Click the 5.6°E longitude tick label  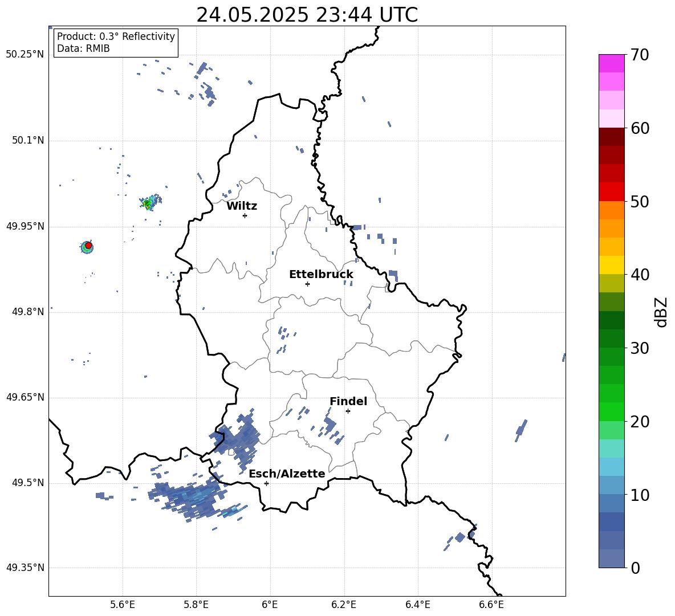coord(122,605)
